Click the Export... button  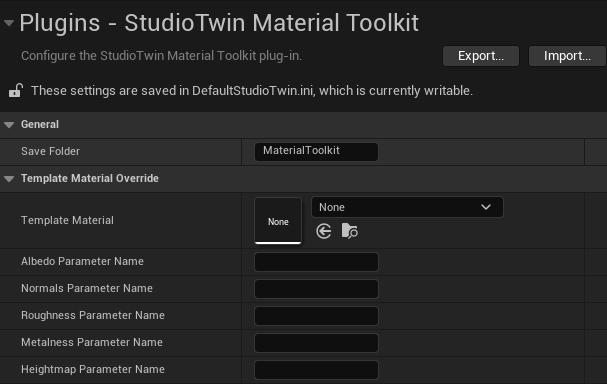[481, 56]
